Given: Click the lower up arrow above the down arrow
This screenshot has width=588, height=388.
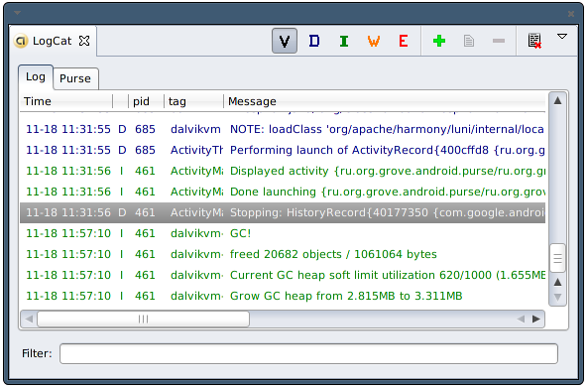Looking at the screenshot, I should (557, 282).
